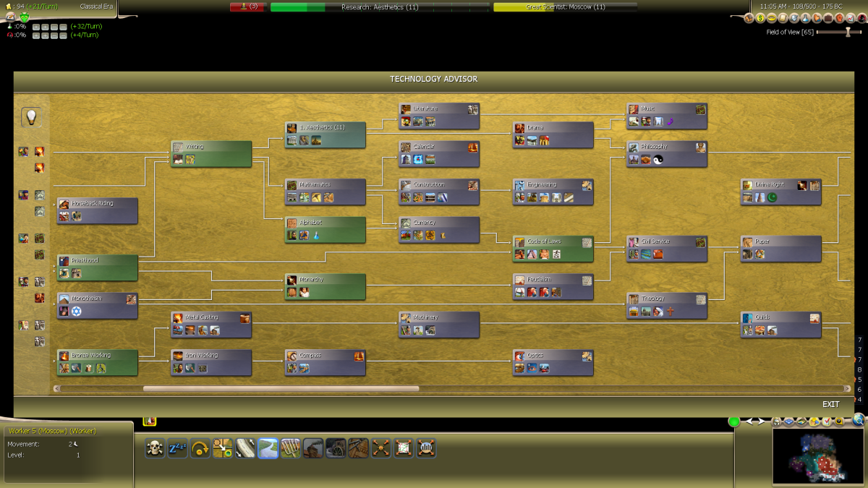Screen dimensions: 868x488
Task: Select the Monarchy technology box
Action: [x=325, y=286]
